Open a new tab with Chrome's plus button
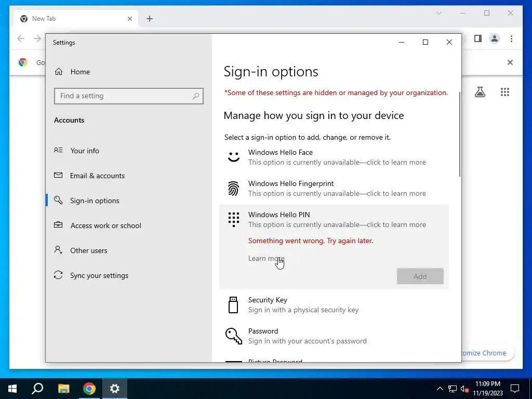 tap(150, 19)
